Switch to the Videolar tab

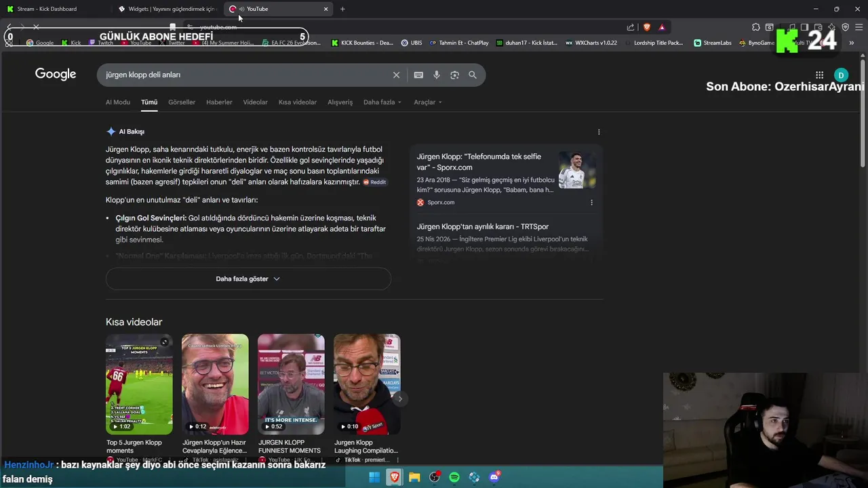(256, 102)
